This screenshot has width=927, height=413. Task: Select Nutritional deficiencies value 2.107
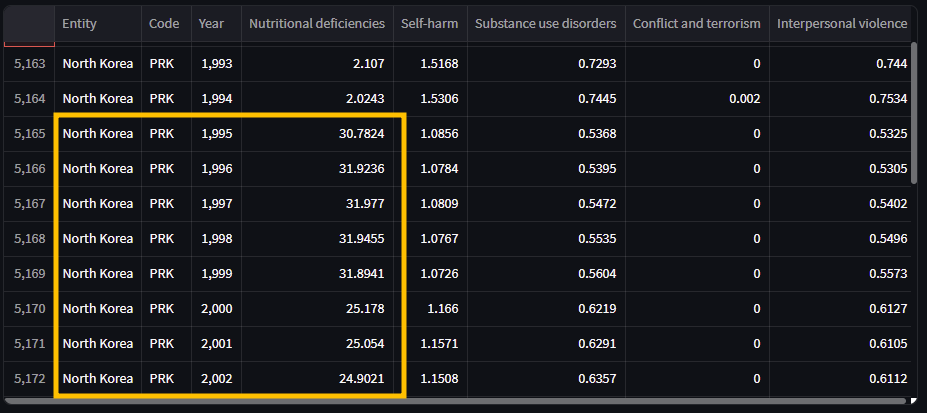click(317, 64)
